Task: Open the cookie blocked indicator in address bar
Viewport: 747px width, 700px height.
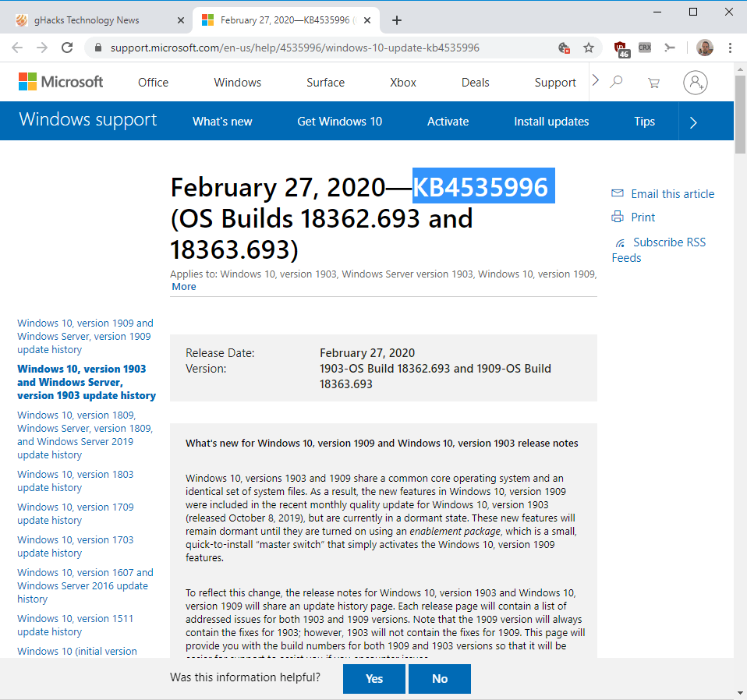Action: [x=564, y=48]
